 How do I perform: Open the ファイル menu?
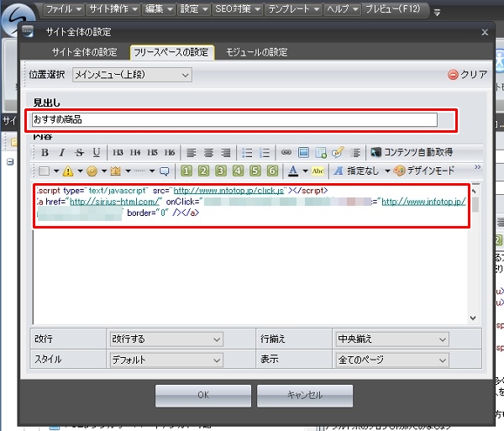tap(64, 9)
